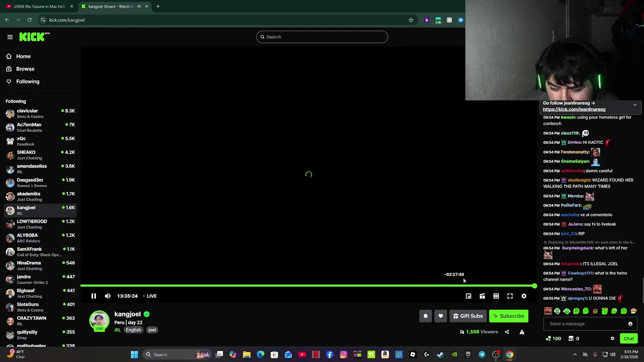Viewport: 644px width, 362px height.
Task: Open site information icon in address bar
Action: (43, 20)
